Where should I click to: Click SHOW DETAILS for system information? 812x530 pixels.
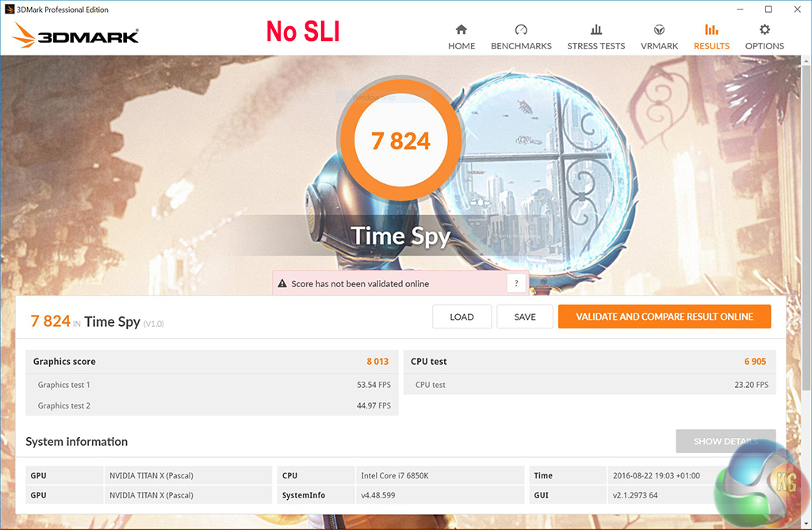point(726,441)
